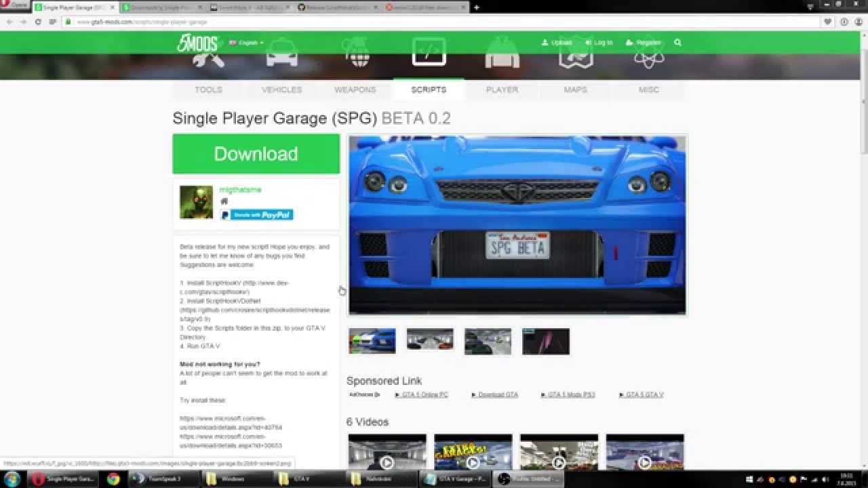
Task: Open the TOOLS category tab
Action: click(209, 89)
